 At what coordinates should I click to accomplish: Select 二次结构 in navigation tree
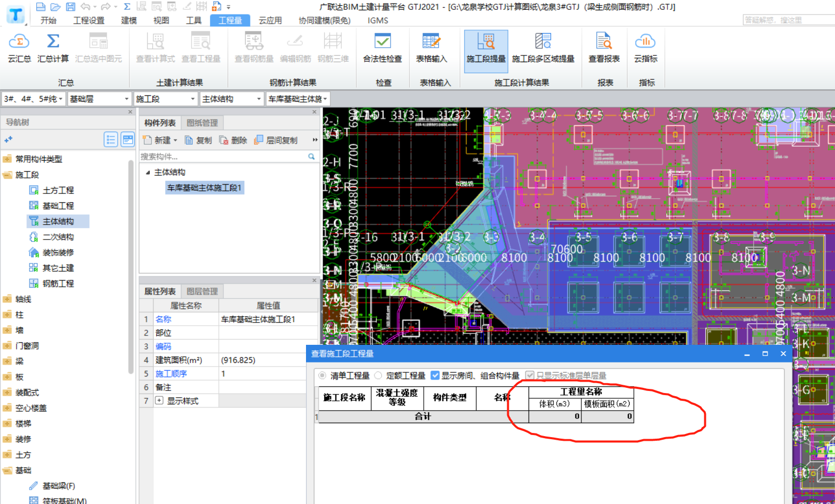point(58,237)
